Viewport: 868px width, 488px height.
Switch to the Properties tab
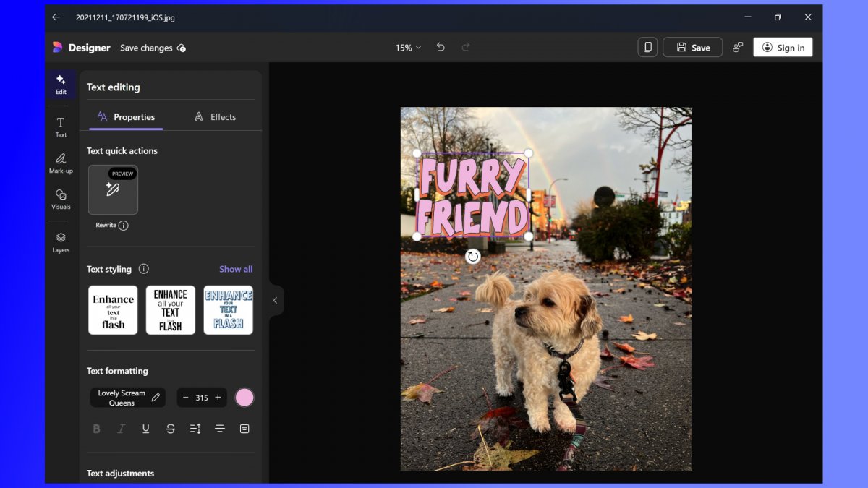click(x=126, y=117)
